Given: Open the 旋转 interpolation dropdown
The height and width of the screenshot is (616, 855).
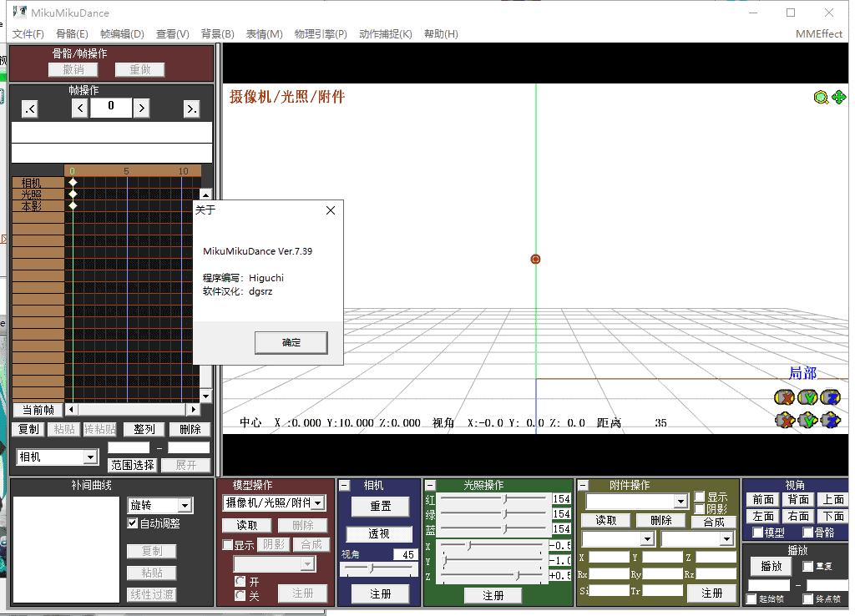Looking at the screenshot, I should (185, 506).
